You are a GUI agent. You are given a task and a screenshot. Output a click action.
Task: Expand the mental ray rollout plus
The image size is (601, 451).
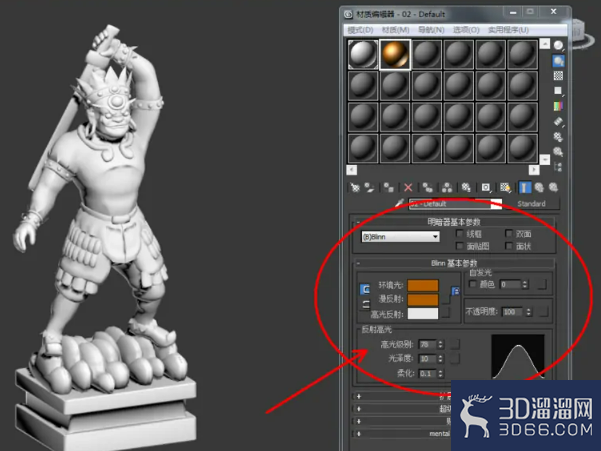[x=359, y=434]
